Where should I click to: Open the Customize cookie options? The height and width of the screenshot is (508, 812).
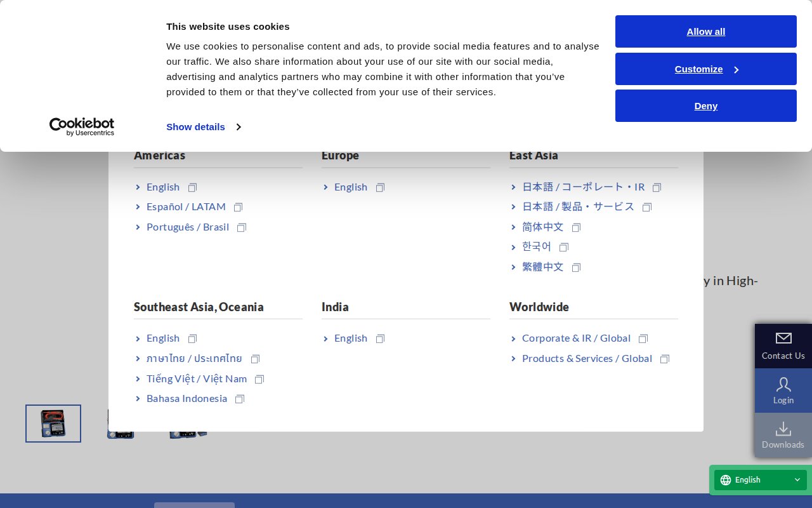pos(705,69)
